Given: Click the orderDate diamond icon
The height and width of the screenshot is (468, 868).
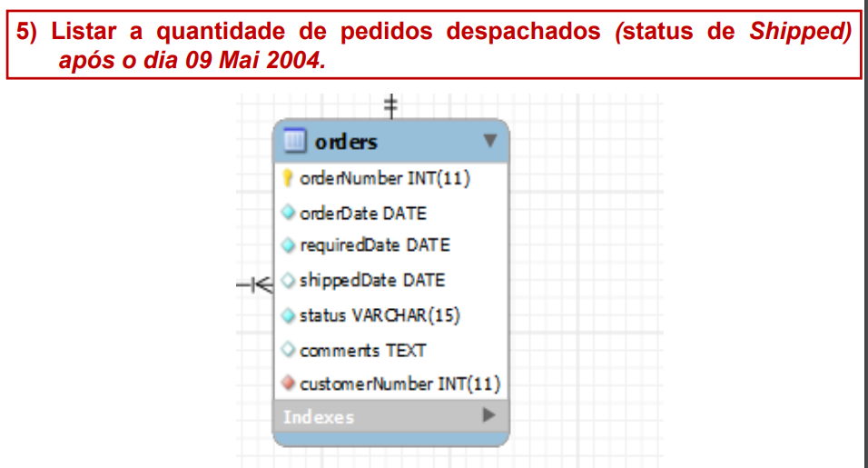Looking at the screenshot, I should tap(288, 212).
